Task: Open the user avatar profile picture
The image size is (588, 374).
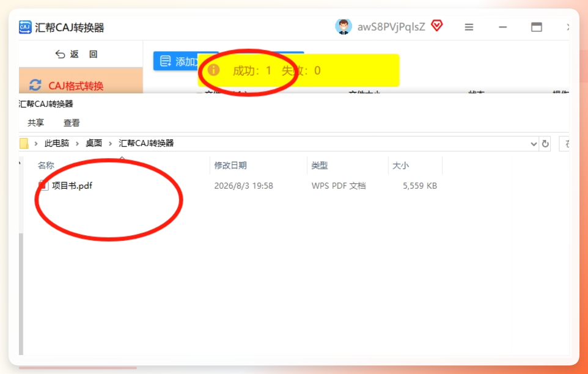Action: (x=343, y=27)
